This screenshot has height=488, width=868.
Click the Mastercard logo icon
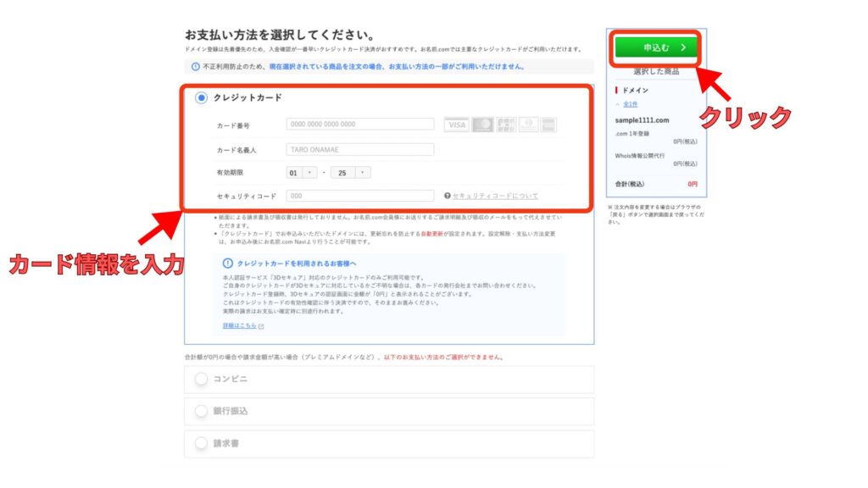click(482, 125)
